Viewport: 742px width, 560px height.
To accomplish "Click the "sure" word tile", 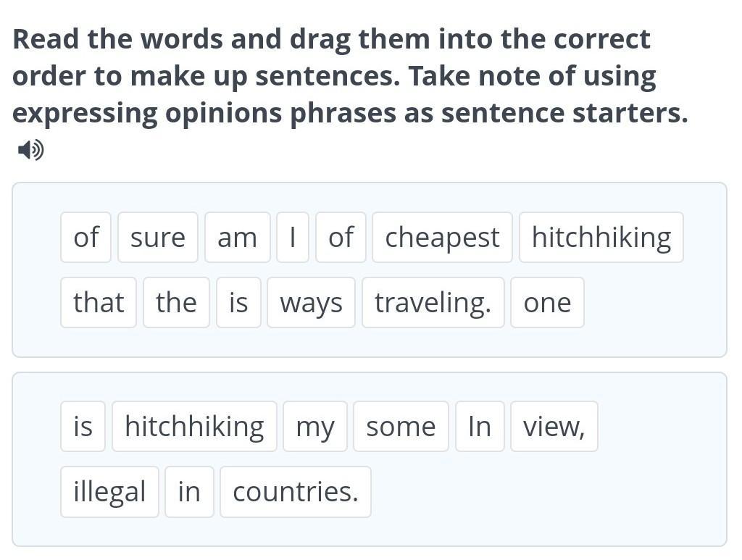I will (158, 238).
